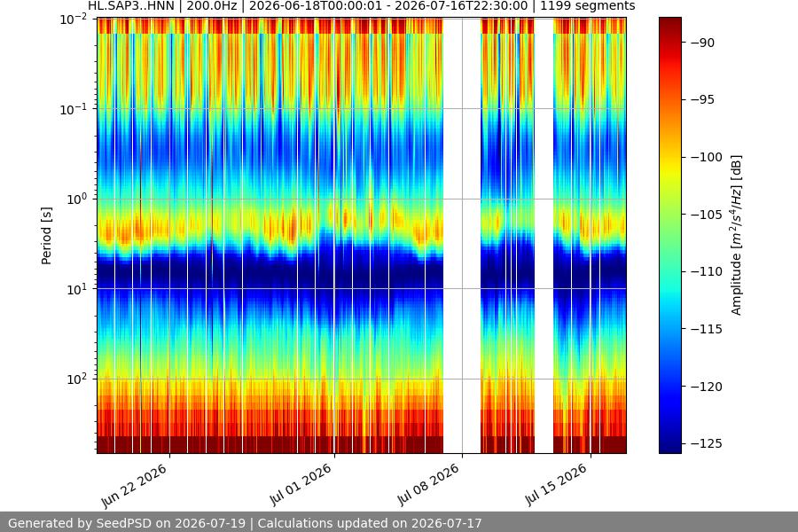Click the 'Jul 01 2026' x-axis date label
Screen dimensions: 798x532
pos(301,485)
